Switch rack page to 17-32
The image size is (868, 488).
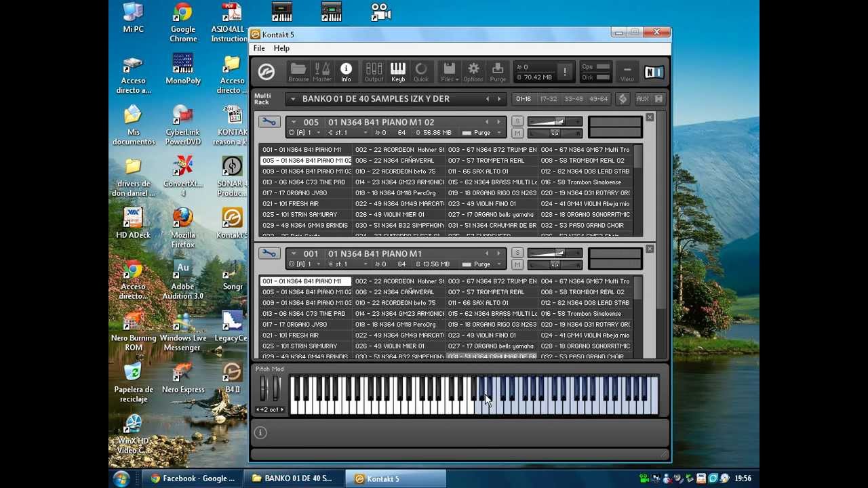(x=549, y=99)
